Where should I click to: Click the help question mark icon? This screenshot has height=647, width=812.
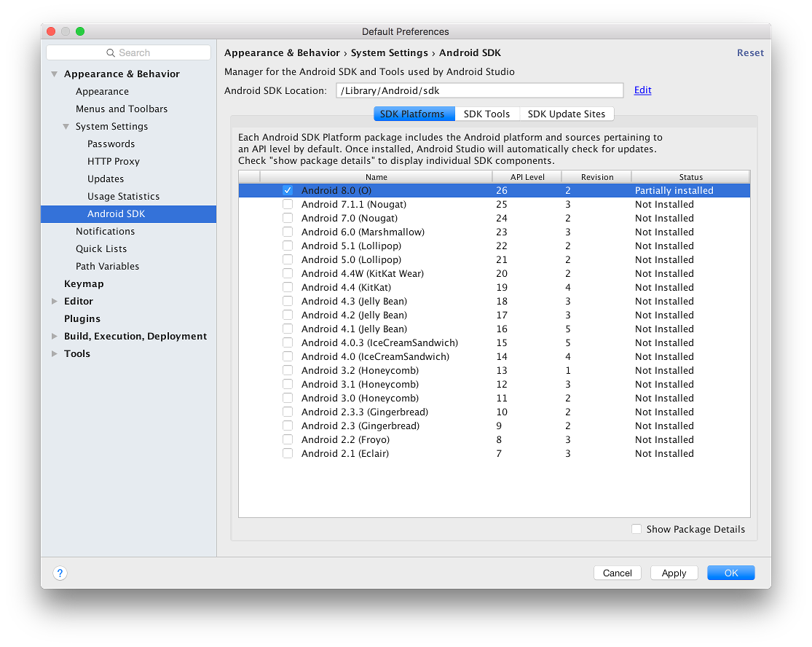tap(60, 573)
